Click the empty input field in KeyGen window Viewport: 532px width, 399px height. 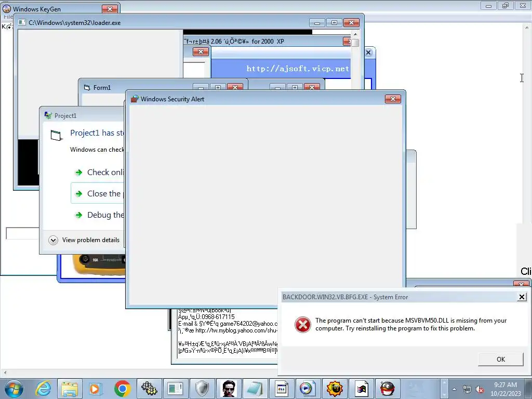tap(22, 233)
